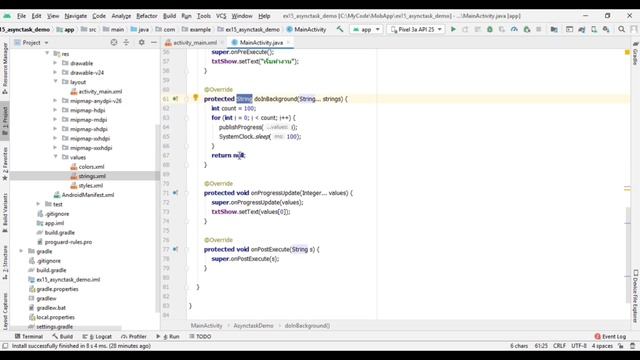Image resolution: width=640 pixels, height=360 pixels.
Task: Toggle the Device File Explorer panel
Action: 635,296
